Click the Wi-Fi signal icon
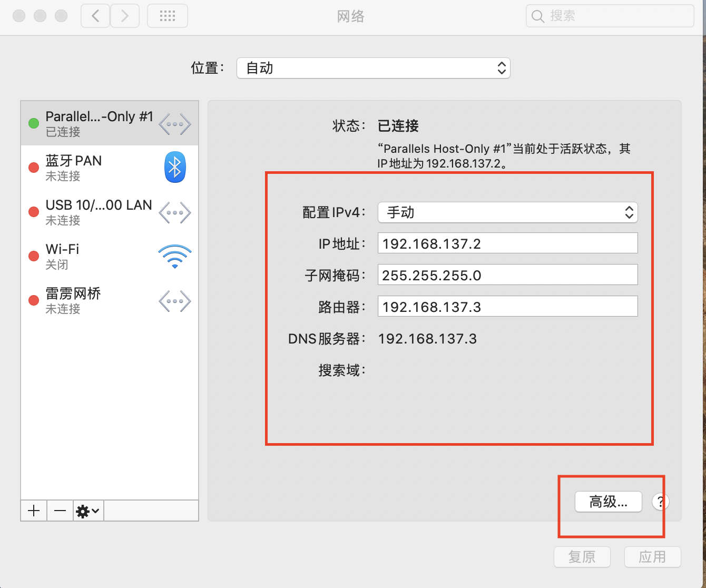The height and width of the screenshot is (588, 706). tap(175, 257)
